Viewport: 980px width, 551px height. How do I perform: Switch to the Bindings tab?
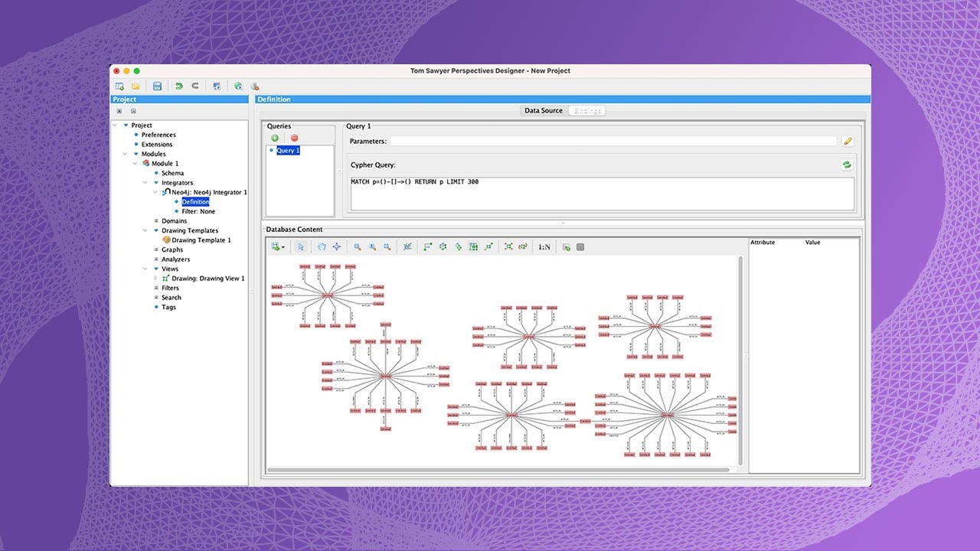point(587,111)
